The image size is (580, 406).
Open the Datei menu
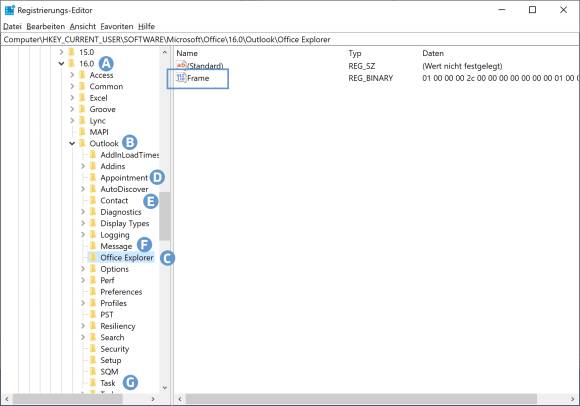click(13, 27)
